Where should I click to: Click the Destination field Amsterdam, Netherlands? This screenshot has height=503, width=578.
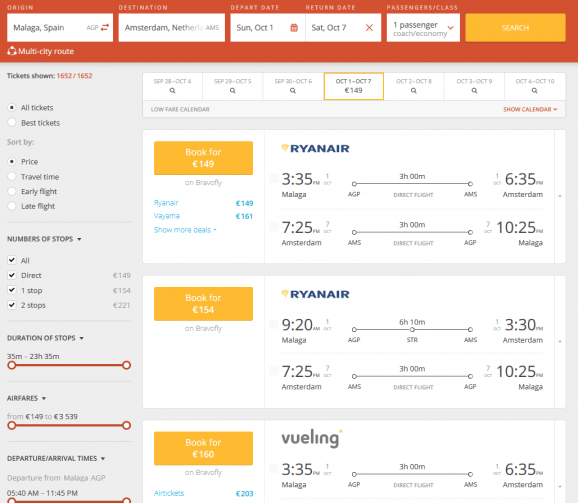(x=172, y=28)
